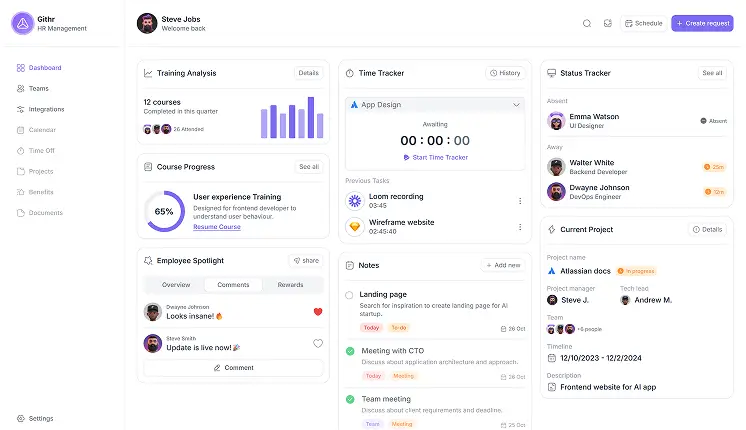The height and width of the screenshot is (430, 746).
Task: Click the Atlassian docs project name
Action: (585, 271)
